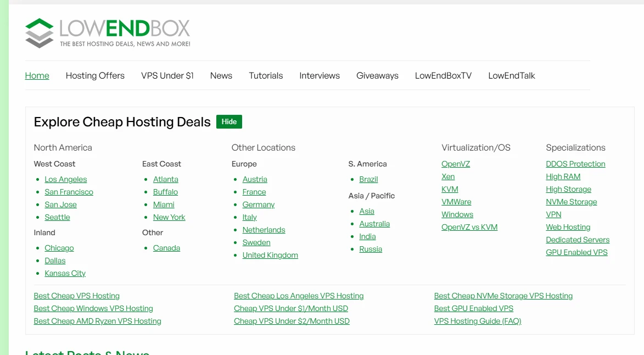Browse New York hosting deals
The width and height of the screenshot is (644, 355).
click(x=169, y=217)
